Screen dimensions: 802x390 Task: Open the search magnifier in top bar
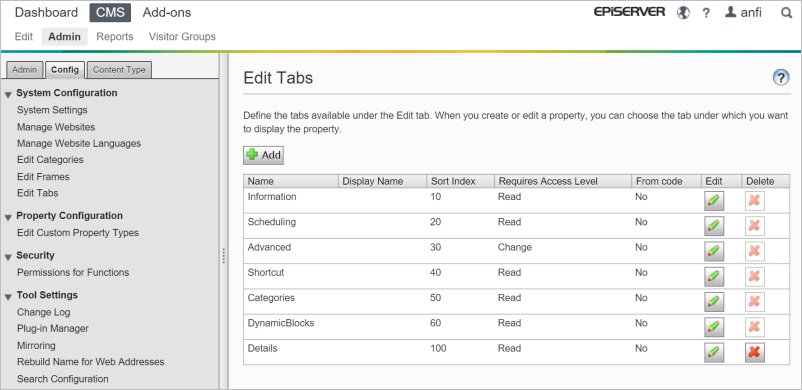tap(787, 13)
